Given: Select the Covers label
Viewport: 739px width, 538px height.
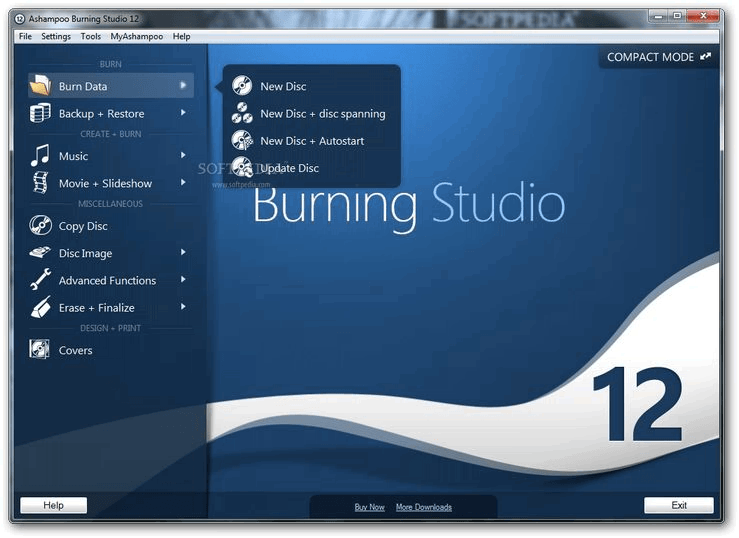Looking at the screenshot, I should pos(75,350).
